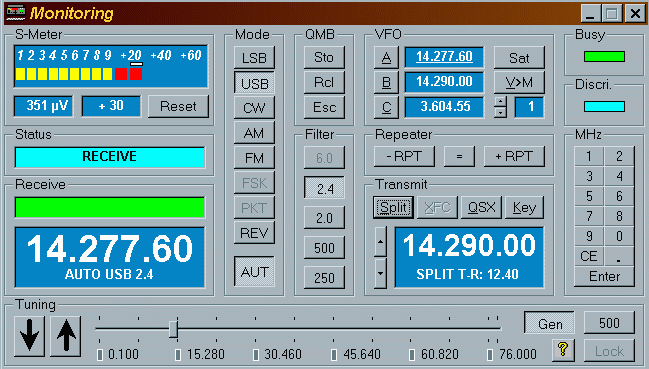Click the 500 tuning step button
649x369 pixels.
click(609, 323)
